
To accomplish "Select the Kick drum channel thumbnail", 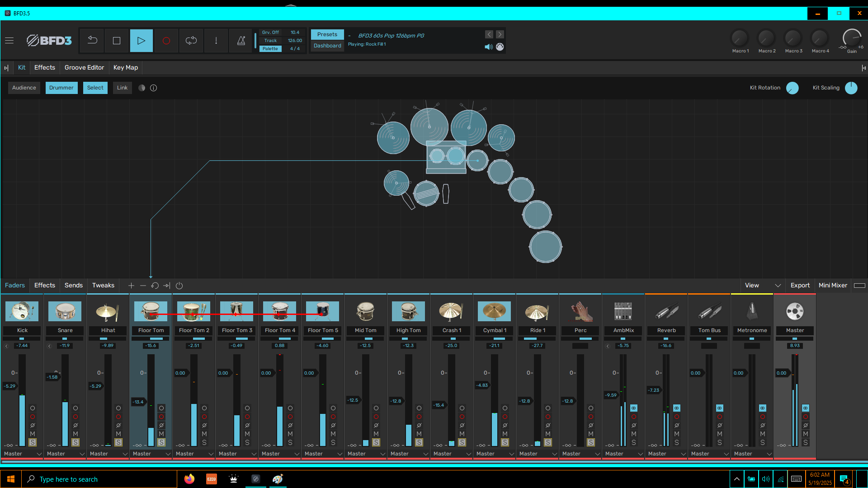I will 22,311.
